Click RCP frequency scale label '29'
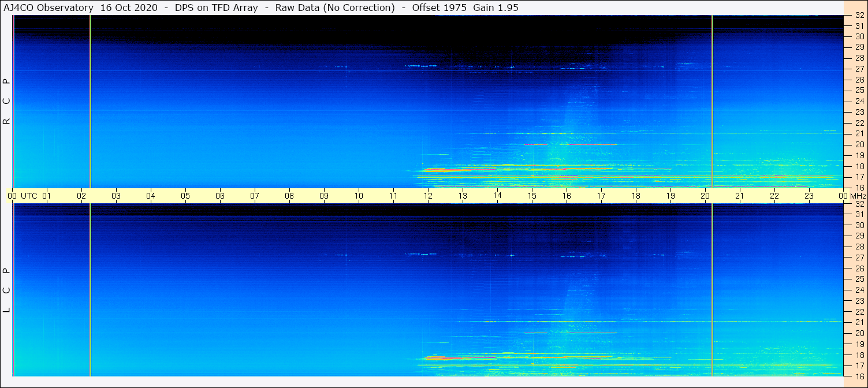This screenshot has height=388, width=868. pos(859,47)
